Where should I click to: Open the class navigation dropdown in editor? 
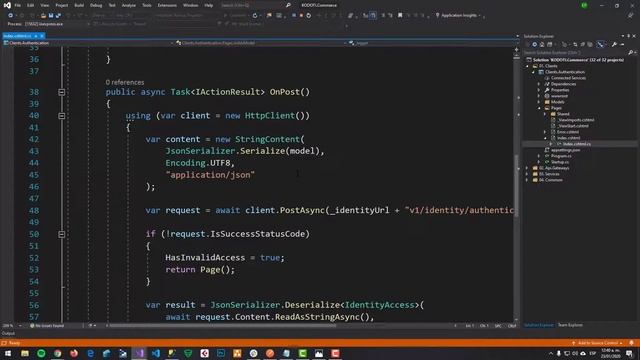tap(261, 43)
